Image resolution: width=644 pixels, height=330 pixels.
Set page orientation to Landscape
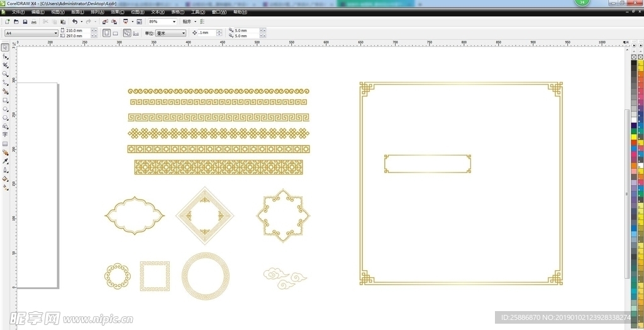(116, 33)
